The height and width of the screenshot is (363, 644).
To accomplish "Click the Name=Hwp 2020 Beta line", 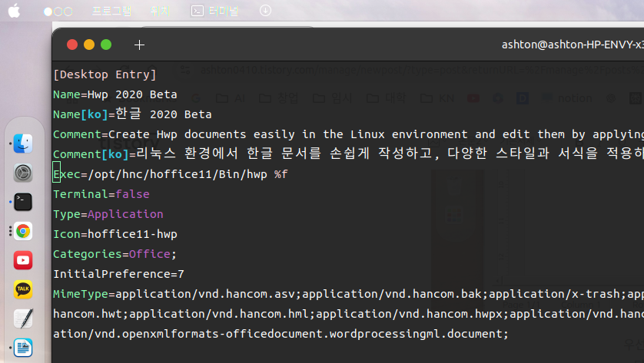I will [115, 94].
